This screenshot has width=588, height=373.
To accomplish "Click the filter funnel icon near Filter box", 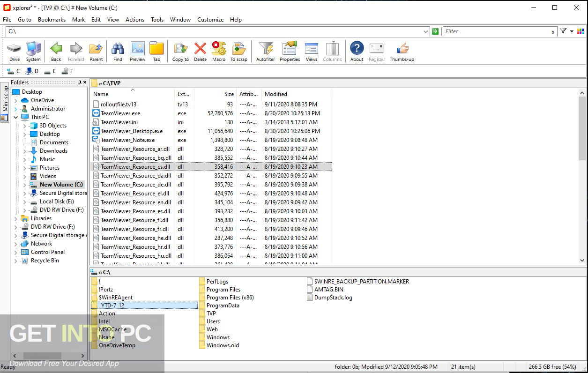I will pyautogui.click(x=563, y=31).
